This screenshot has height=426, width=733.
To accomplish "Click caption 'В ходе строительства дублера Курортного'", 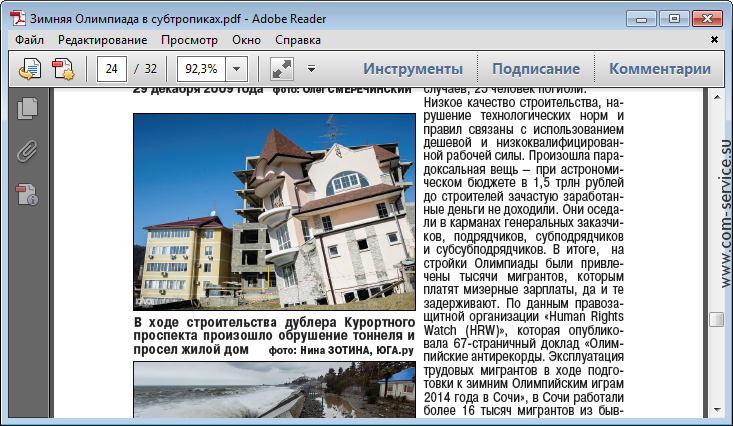I will click(274, 323).
